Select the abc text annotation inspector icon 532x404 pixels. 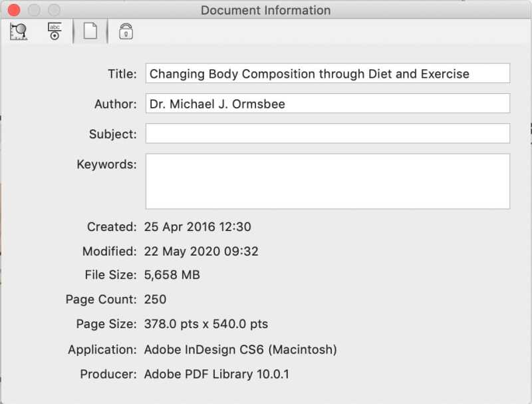click(54, 31)
